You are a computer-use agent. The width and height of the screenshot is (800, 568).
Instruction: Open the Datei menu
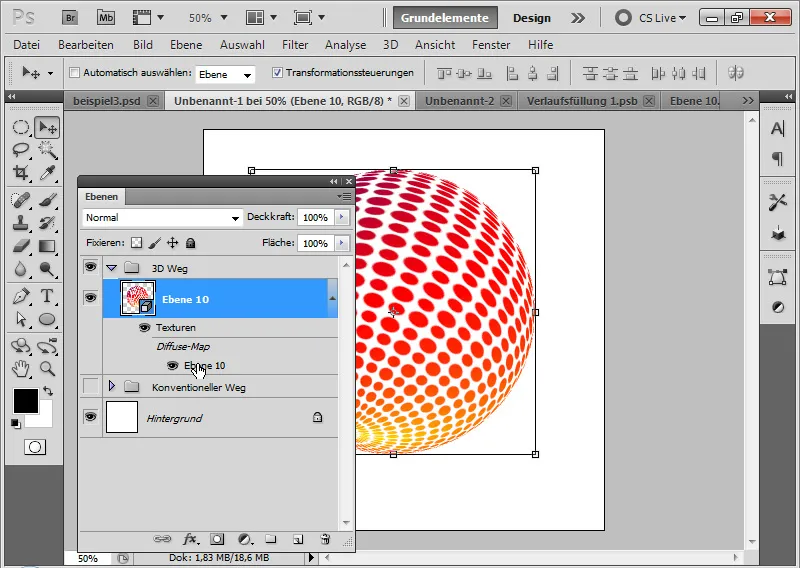pyautogui.click(x=27, y=45)
